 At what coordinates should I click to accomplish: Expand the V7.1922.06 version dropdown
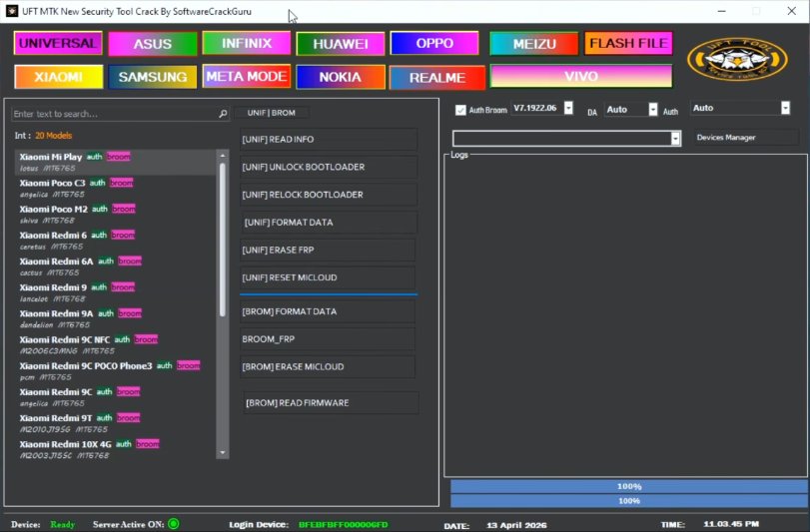[x=568, y=108]
